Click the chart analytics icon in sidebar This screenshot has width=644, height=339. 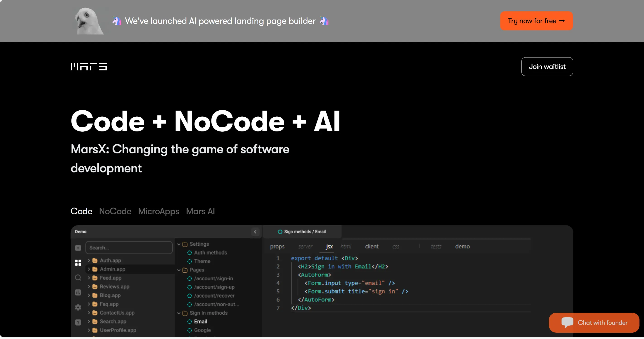[78, 293]
